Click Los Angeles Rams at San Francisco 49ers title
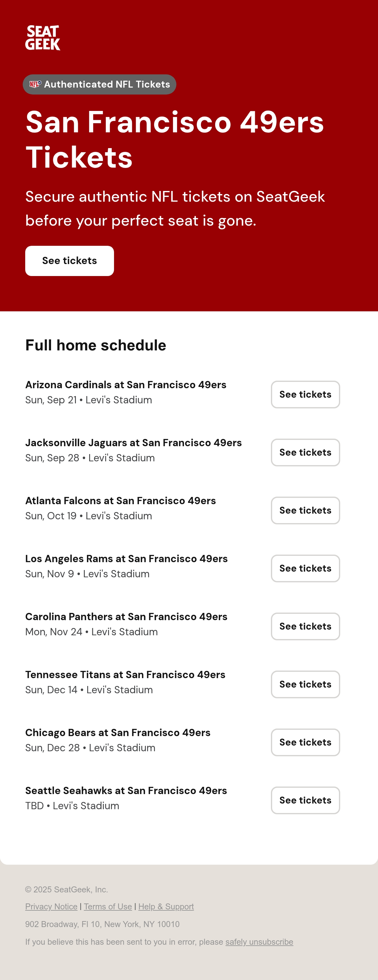The image size is (378, 980). pos(127,558)
